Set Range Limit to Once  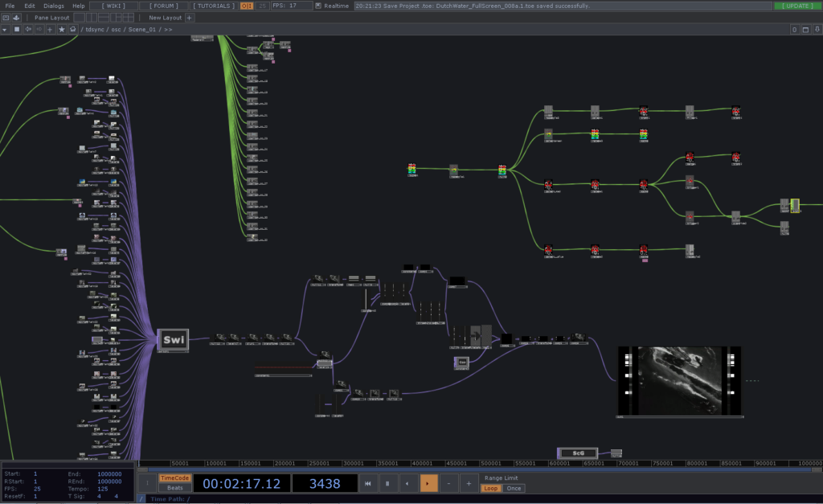click(514, 488)
